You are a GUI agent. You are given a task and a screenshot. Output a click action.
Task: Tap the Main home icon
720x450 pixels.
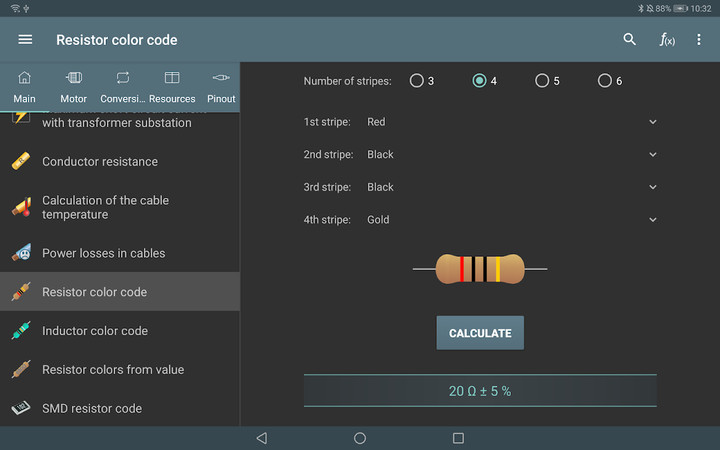(24, 78)
